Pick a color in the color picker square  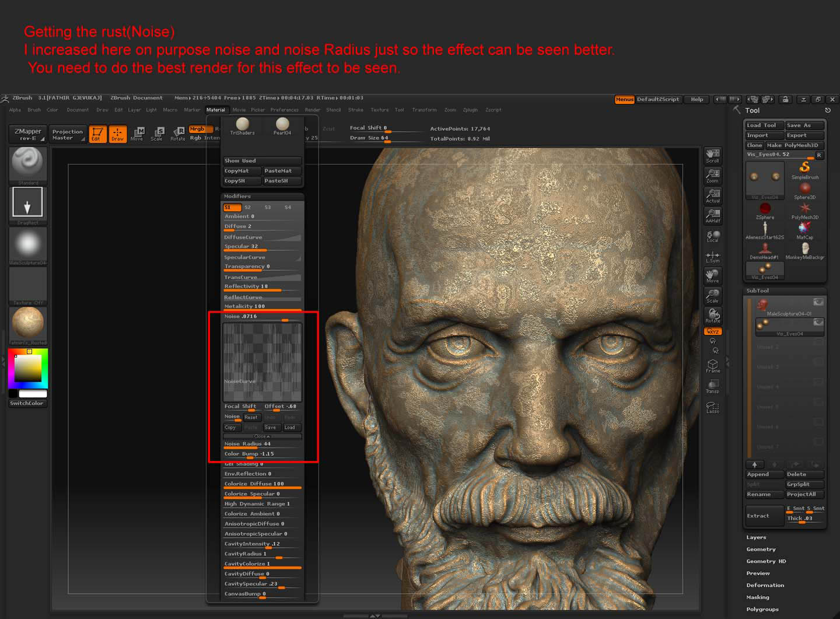point(27,368)
